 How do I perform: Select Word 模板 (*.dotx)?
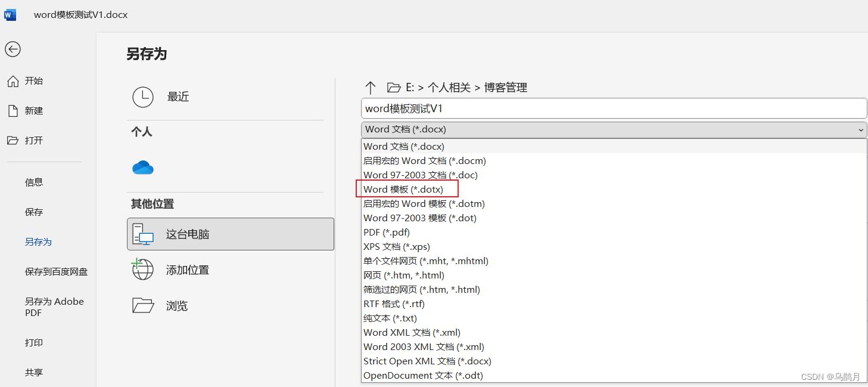pos(614,189)
